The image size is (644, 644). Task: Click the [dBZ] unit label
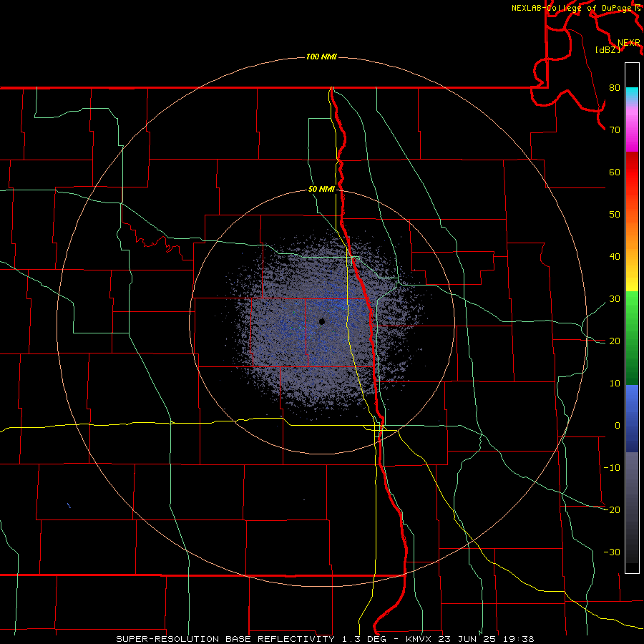608,50
